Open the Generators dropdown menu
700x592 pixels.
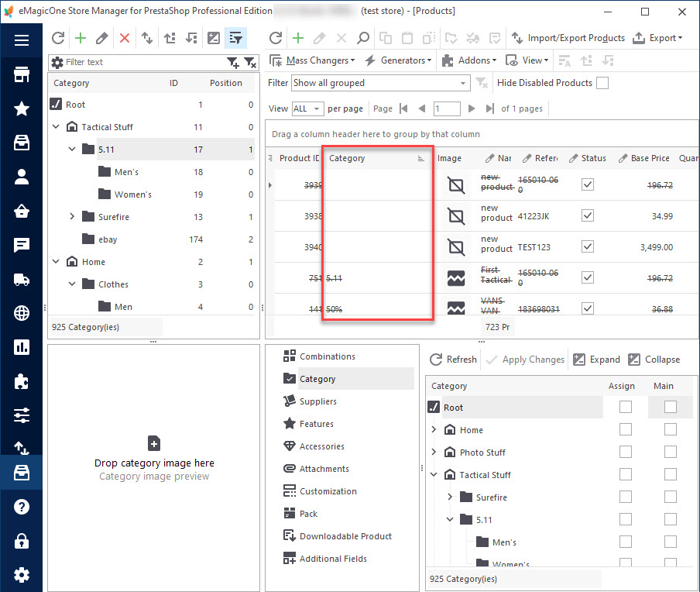point(398,60)
